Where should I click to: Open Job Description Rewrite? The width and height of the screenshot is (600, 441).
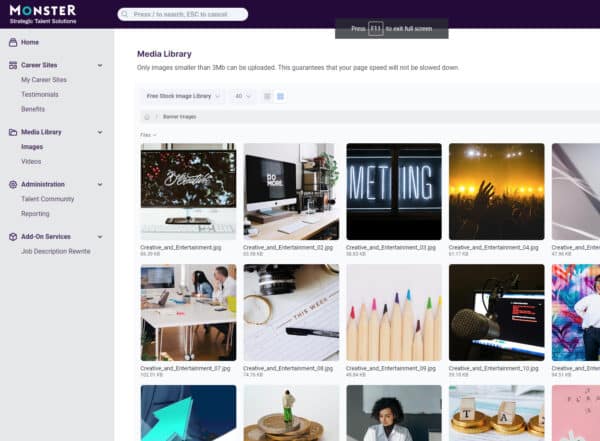56,252
